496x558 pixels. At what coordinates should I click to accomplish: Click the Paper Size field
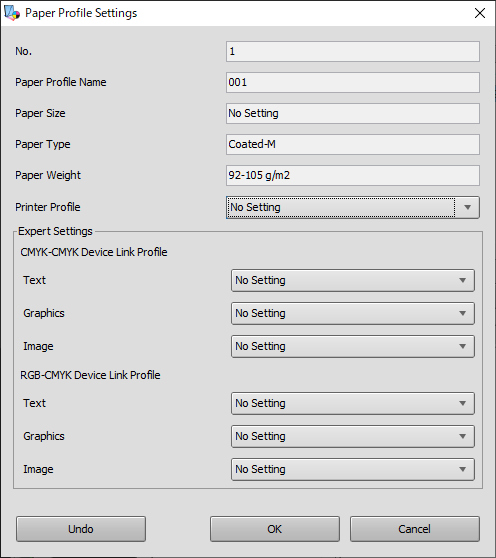click(x=353, y=114)
